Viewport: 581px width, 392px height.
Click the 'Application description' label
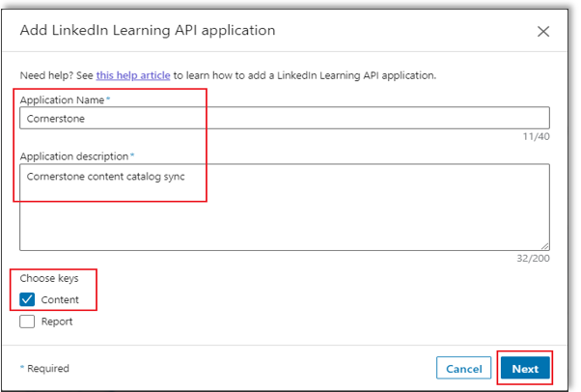pyautogui.click(x=74, y=156)
